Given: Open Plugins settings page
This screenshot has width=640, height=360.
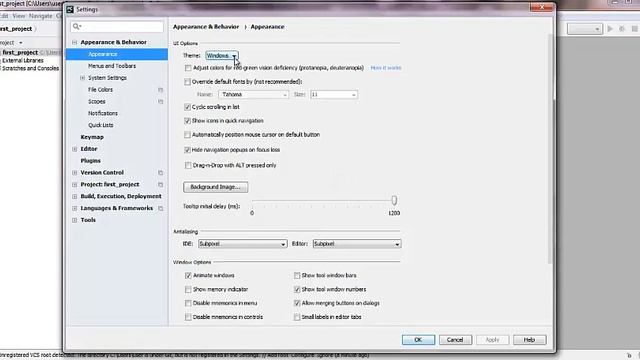Looking at the screenshot, I should pyautogui.click(x=91, y=161).
